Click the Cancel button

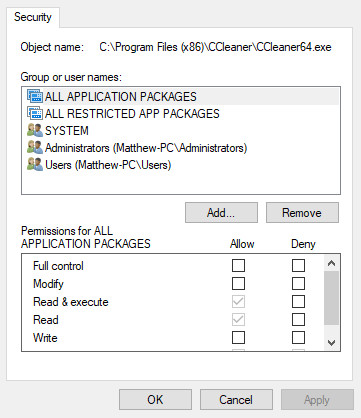(236, 399)
